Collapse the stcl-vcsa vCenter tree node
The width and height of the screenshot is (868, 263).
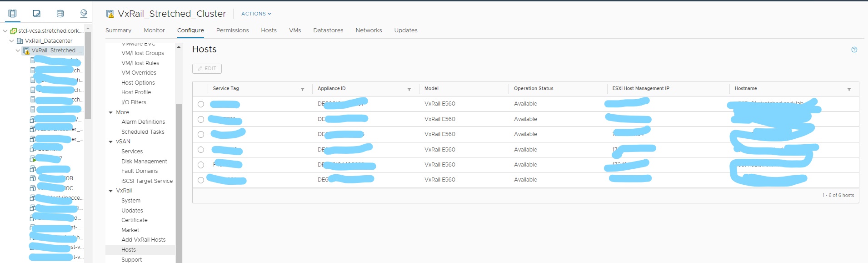tap(5, 31)
